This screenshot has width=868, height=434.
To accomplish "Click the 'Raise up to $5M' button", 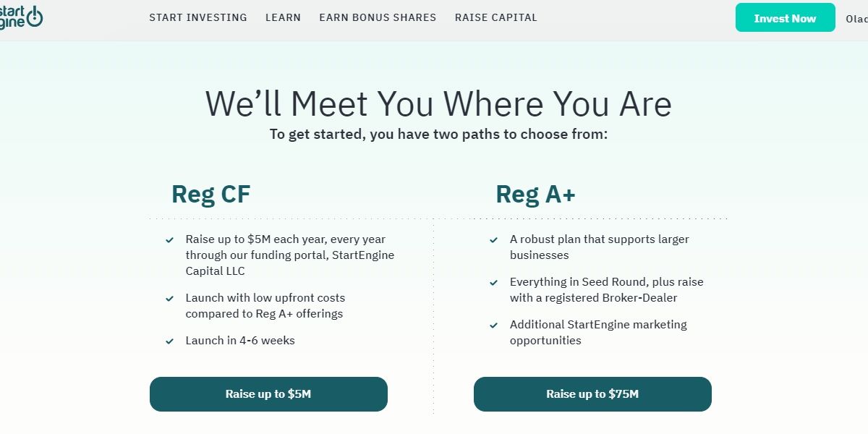I will 268,393.
